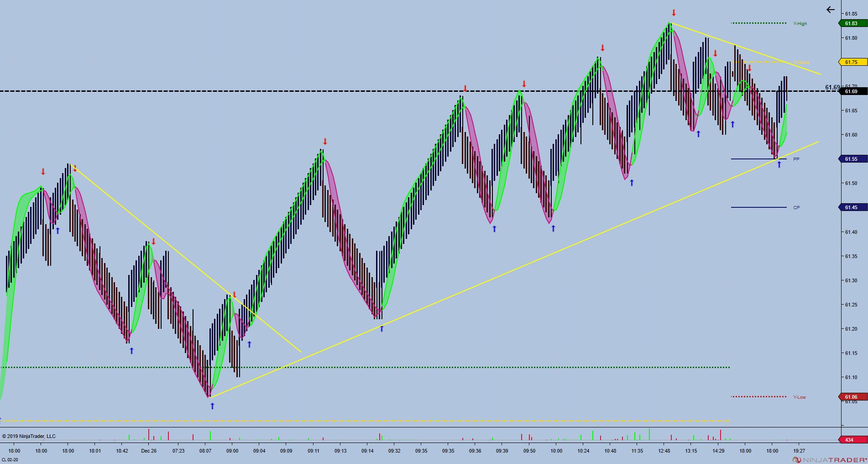Viewport: 868px width, 464px height.
Task: Select the red 61.06 price marker
Action: click(x=853, y=397)
